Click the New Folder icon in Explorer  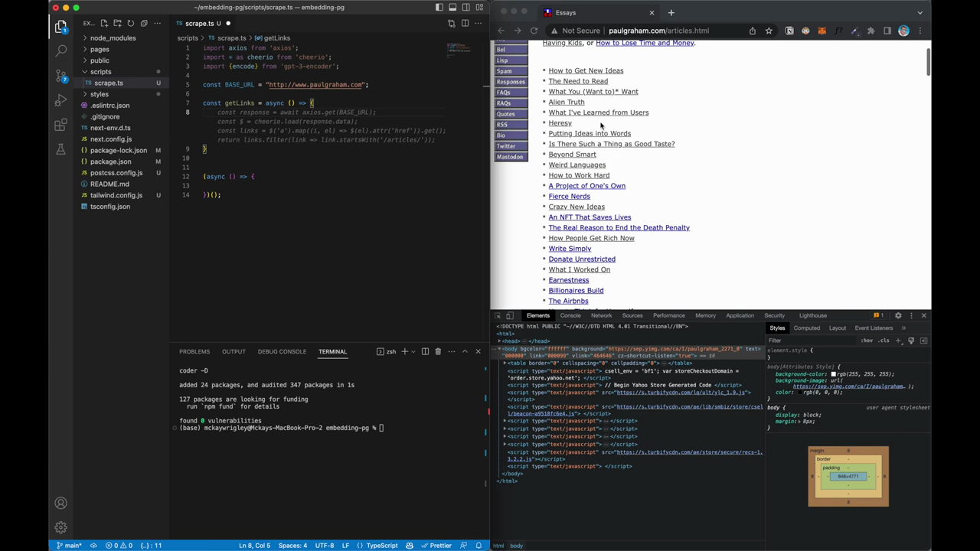click(117, 23)
